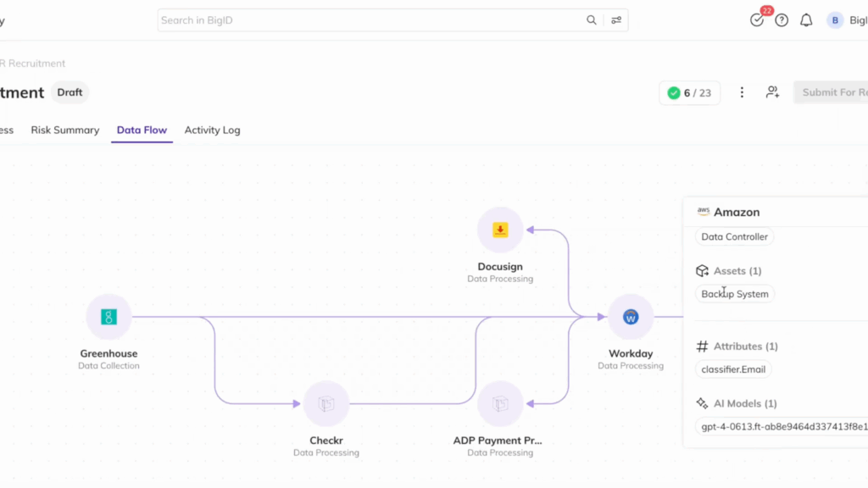The width and height of the screenshot is (868, 488).
Task: Open the three-dot more options menu
Action: tap(742, 92)
